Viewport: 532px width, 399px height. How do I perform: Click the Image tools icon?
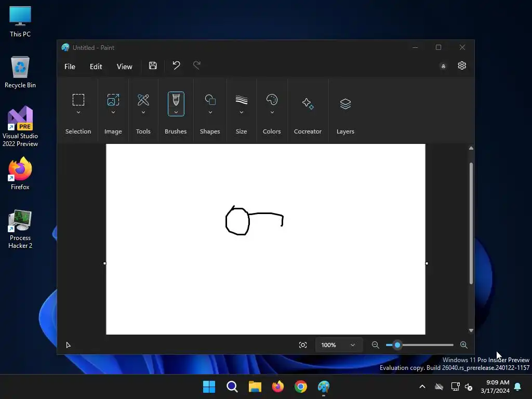pos(113,100)
